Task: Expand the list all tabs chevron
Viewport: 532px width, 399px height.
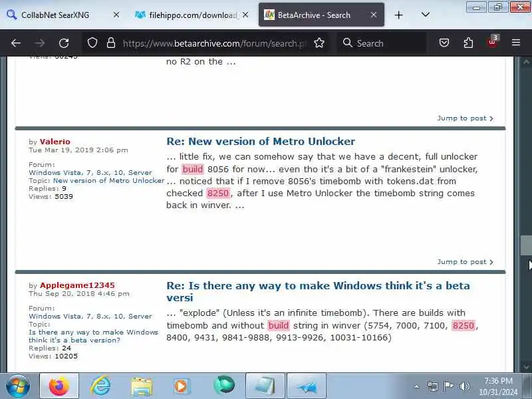Action: pos(426,15)
